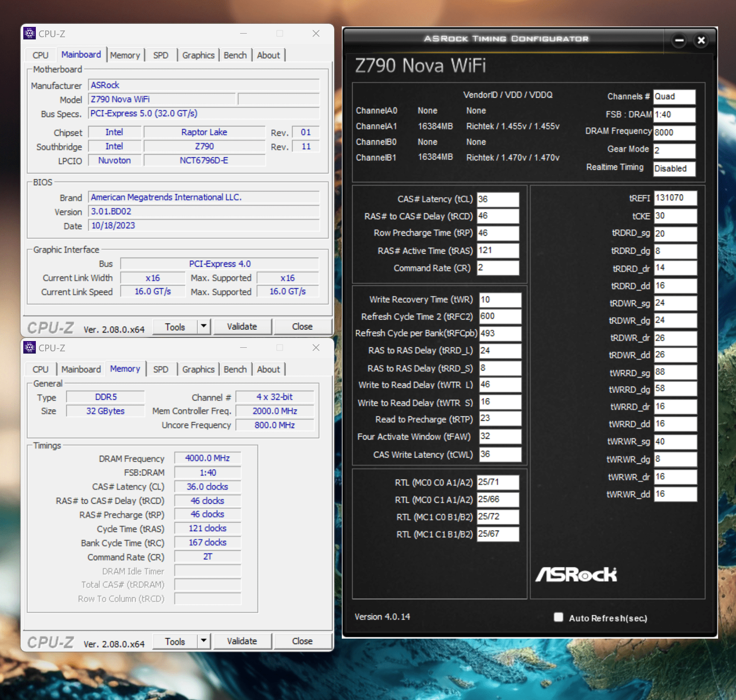Minimize the ASRock Timing Configurator window
Screen dimensions: 736x700
click(679, 40)
